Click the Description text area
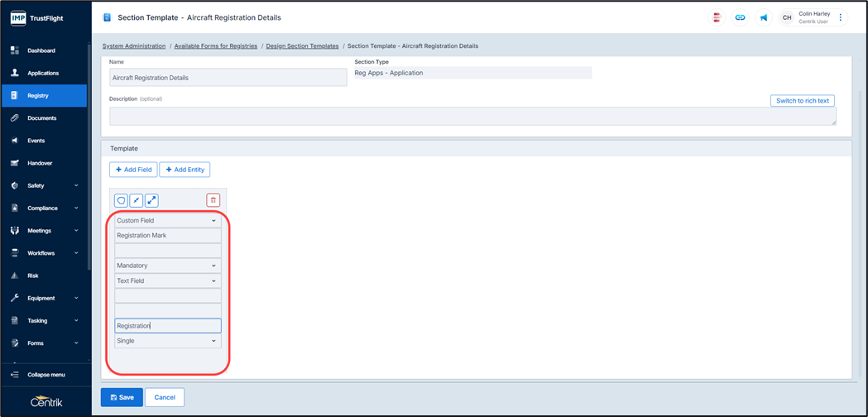This screenshot has height=417, width=868. click(x=472, y=117)
